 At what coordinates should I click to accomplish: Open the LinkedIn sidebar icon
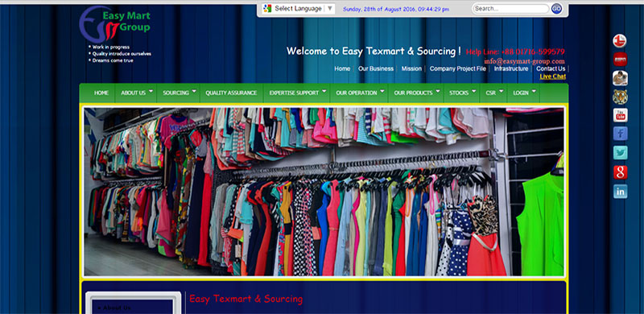[620, 192]
